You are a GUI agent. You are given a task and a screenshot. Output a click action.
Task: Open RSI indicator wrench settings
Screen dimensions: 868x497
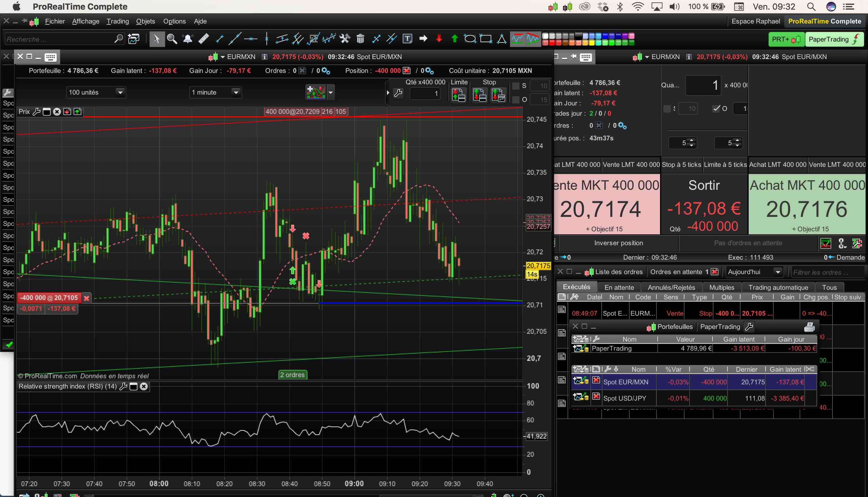tap(124, 386)
